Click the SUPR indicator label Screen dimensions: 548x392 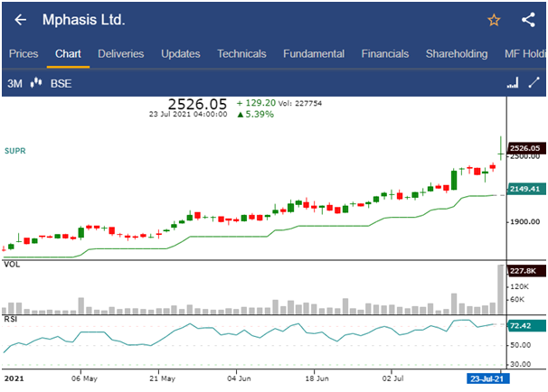coord(15,151)
